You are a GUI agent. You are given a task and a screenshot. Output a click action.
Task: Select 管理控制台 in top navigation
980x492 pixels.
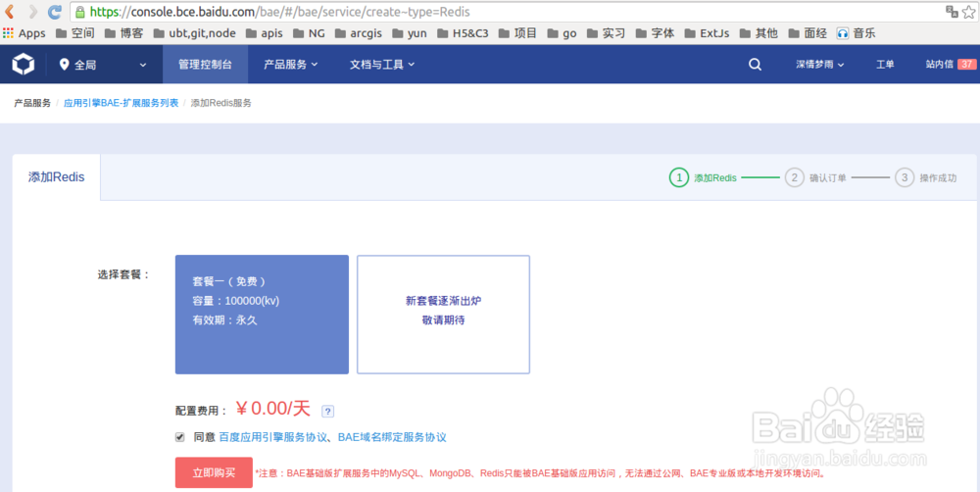[x=205, y=65]
